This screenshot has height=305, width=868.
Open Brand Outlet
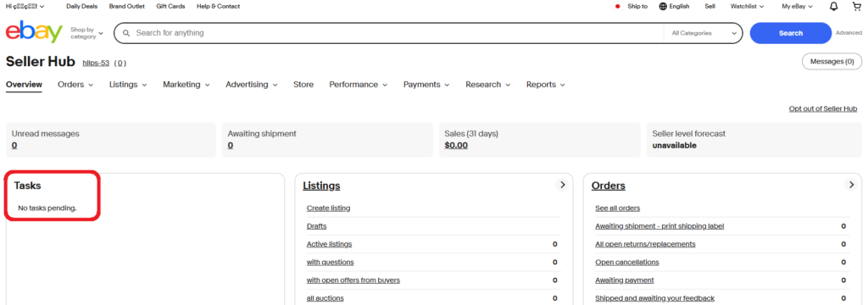(127, 7)
